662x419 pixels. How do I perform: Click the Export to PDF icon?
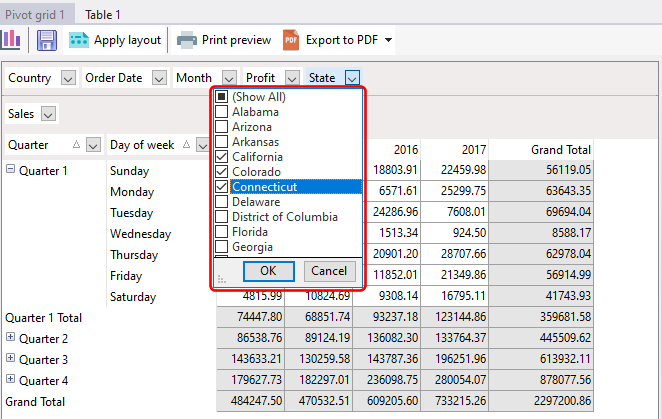(291, 40)
